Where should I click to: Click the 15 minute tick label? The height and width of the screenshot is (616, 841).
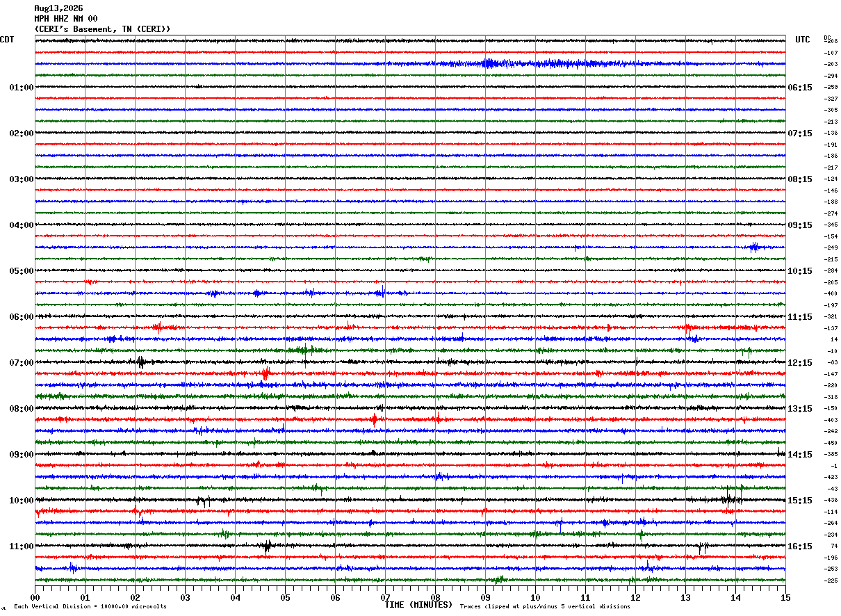tap(785, 597)
